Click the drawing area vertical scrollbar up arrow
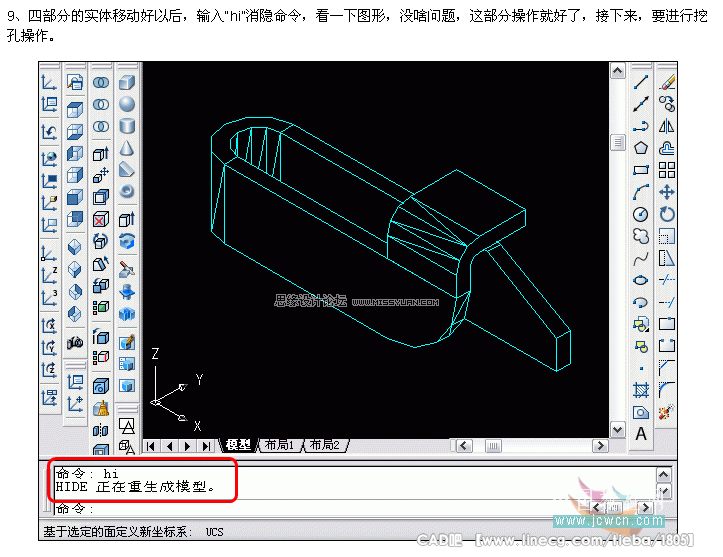This screenshot has width=723, height=557. (617, 71)
